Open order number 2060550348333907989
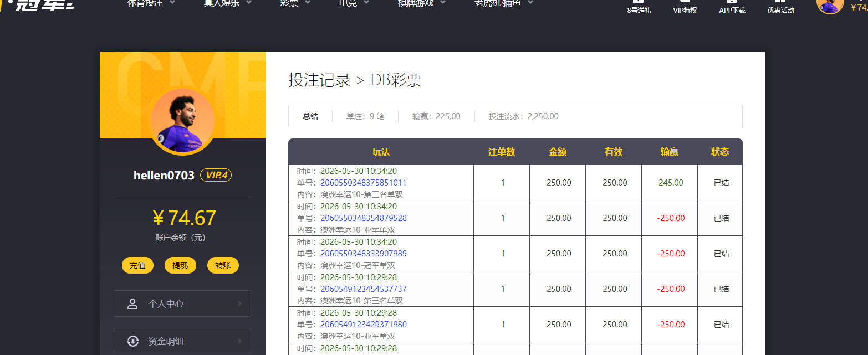Screen dimensions: 868x355 pos(364,254)
